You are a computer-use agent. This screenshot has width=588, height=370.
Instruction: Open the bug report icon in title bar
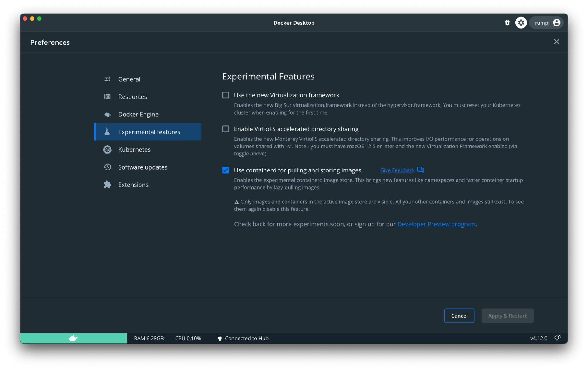click(x=507, y=22)
